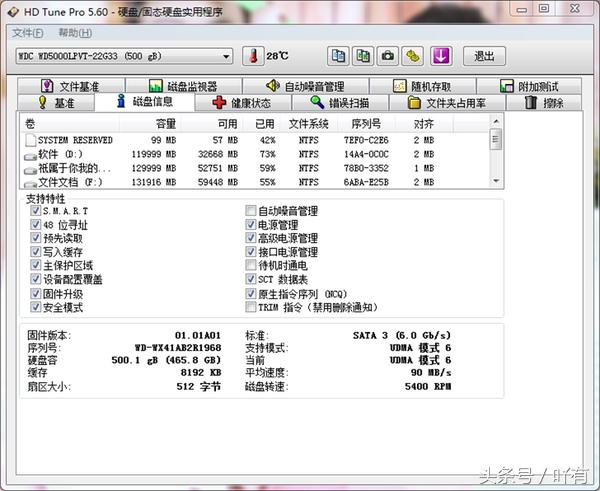Click the copy info to clipboard icon

(338, 55)
